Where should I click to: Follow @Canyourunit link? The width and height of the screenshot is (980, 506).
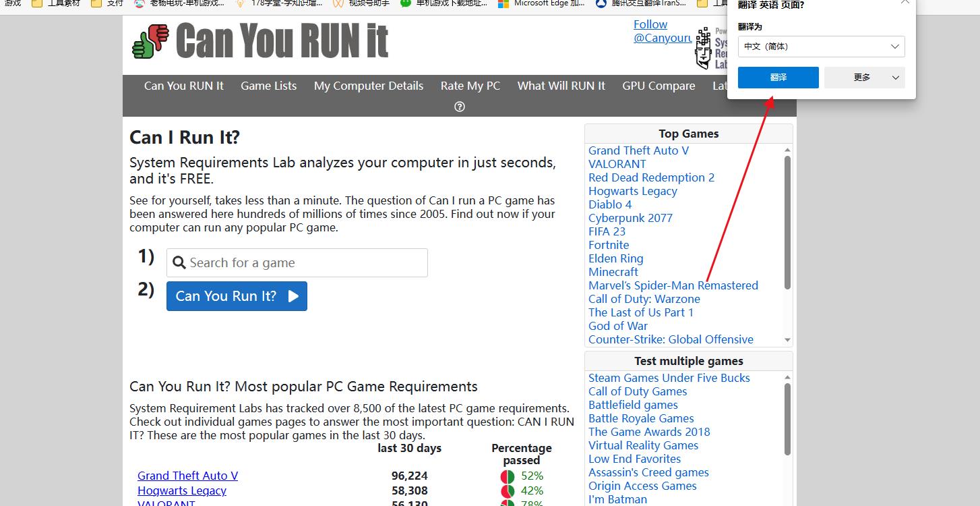[663, 31]
